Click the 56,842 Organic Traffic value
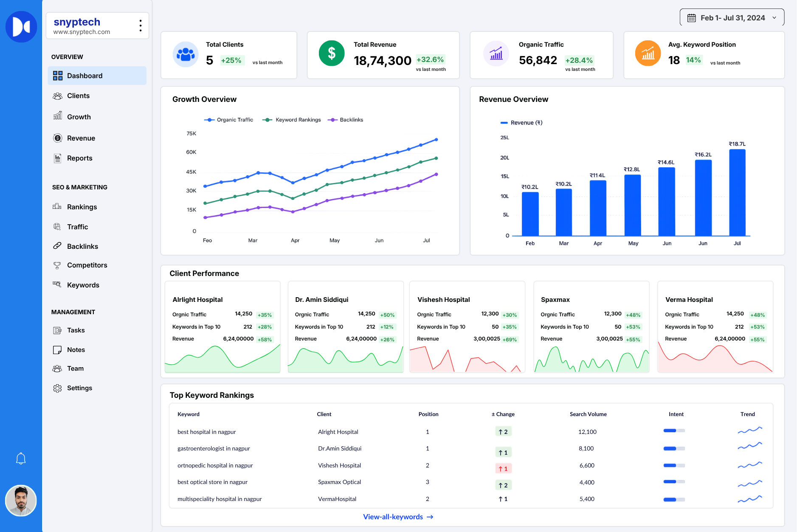Screen dimensions: 797x532 click(x=538, y=60)
